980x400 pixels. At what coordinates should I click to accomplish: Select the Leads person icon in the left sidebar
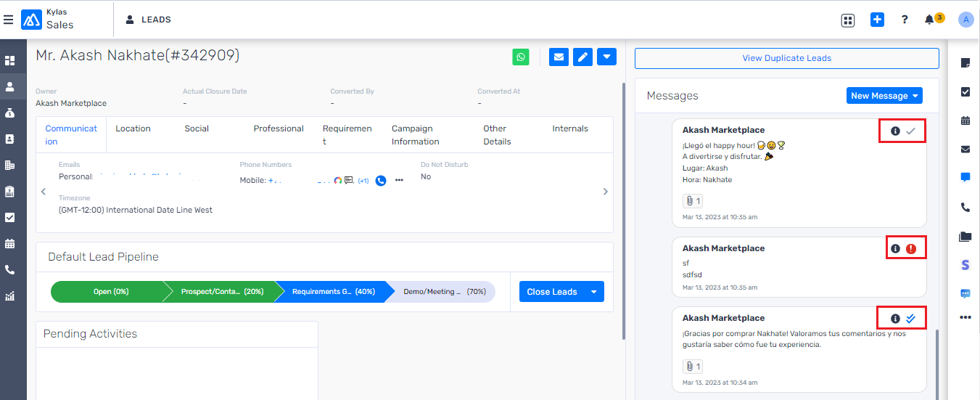tap(10, 86)
